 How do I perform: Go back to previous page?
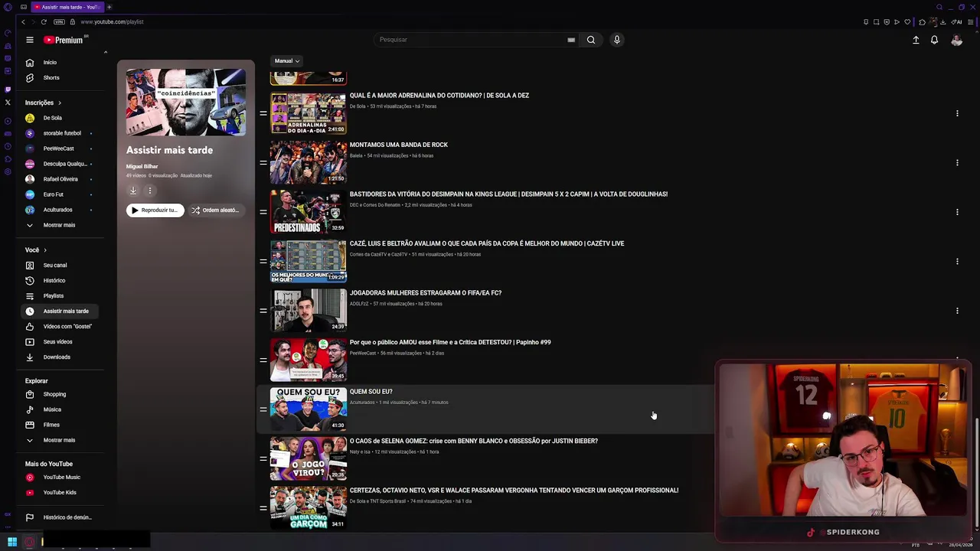pos(23,21)
